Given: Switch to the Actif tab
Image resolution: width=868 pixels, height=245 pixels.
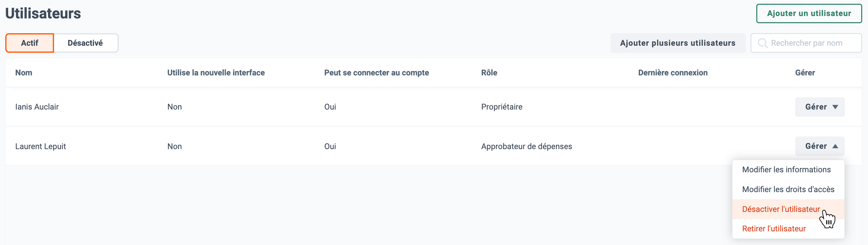Looking at the screenshot, I should [30, 43].
